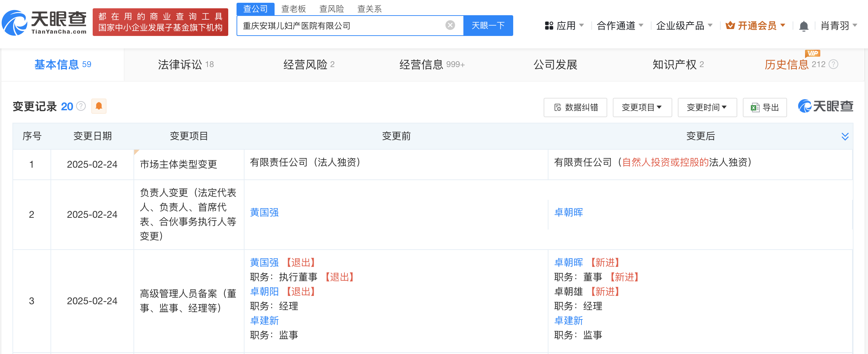The width and height of the screenshot is (868, 354).
Task: Click 卓朝雄 【新进】 text
Action: coord(587,292)
